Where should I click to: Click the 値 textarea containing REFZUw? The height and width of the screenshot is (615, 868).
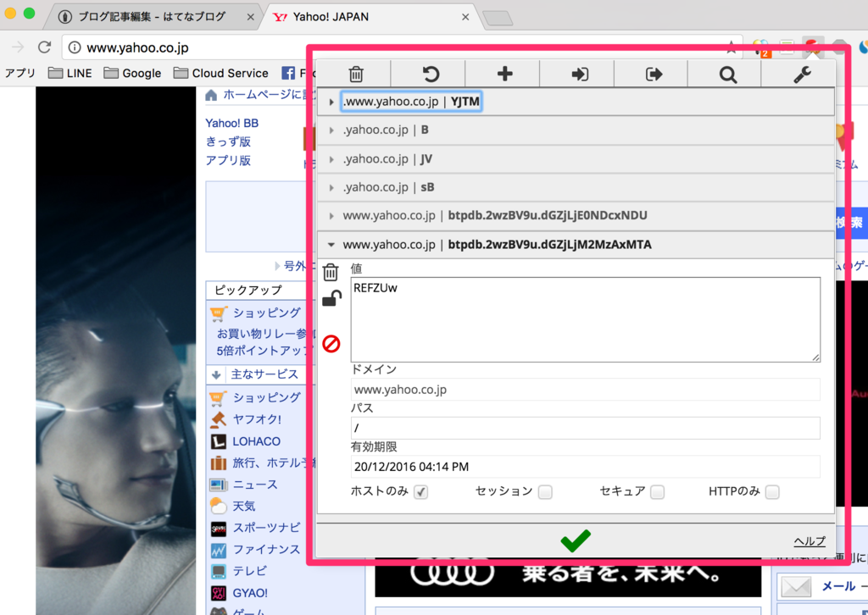(585, 319)
